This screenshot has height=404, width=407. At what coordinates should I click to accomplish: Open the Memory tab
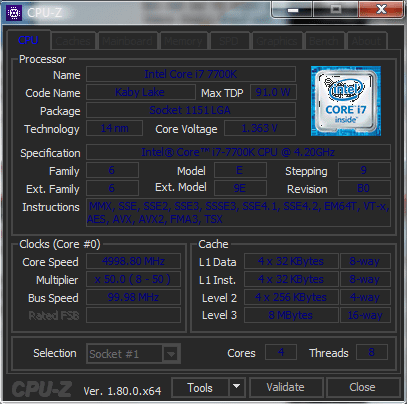tap(183, 41)
